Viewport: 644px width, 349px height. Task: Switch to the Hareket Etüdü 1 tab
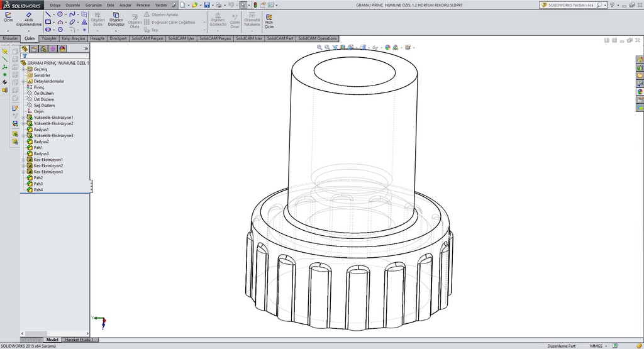78,340
